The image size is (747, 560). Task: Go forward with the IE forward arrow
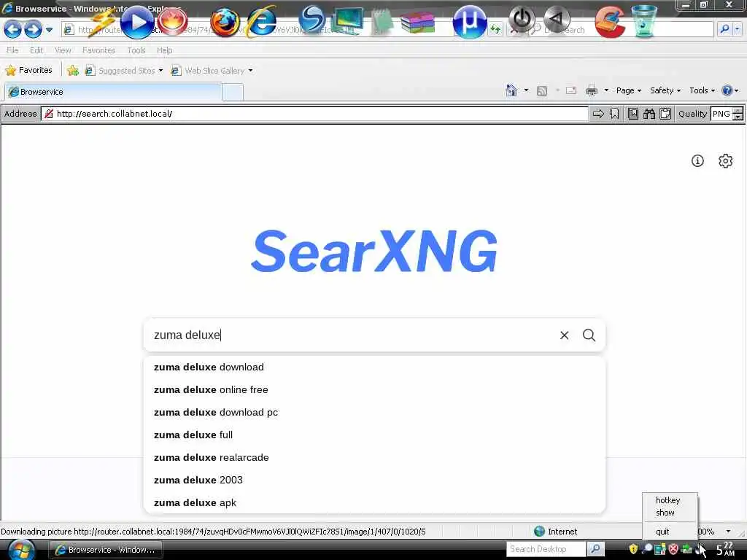33,29
